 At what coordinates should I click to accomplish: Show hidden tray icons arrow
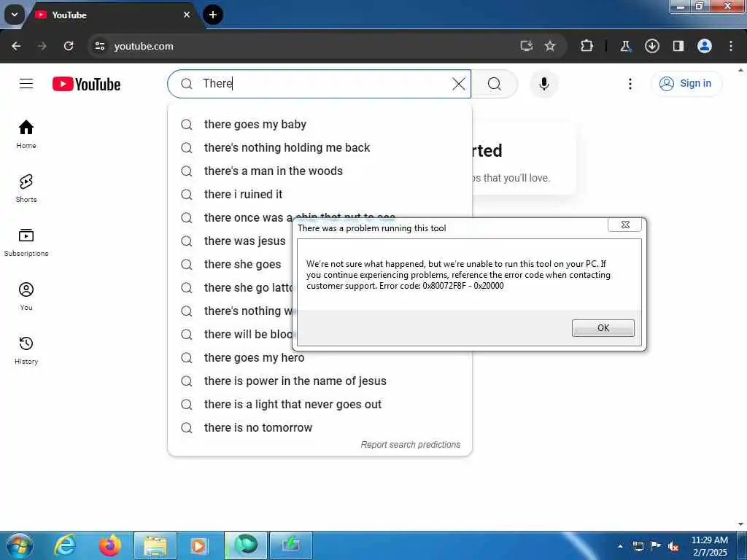click(x=620, y=546)
